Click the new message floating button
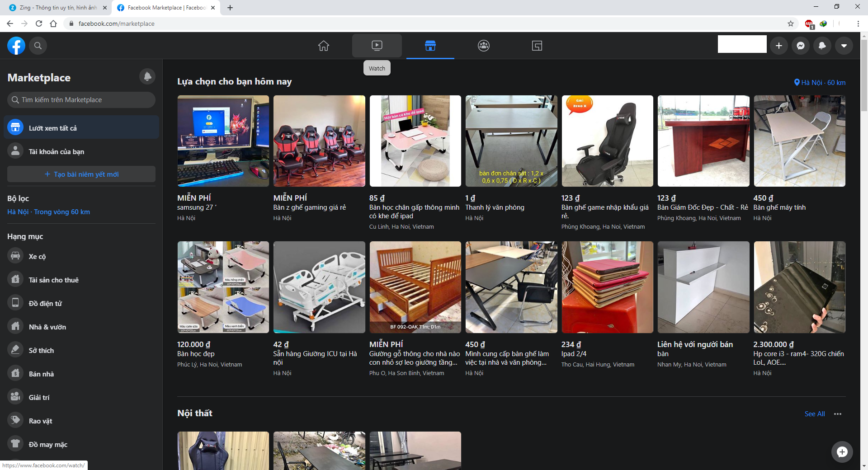 click(x=842, y=452)
